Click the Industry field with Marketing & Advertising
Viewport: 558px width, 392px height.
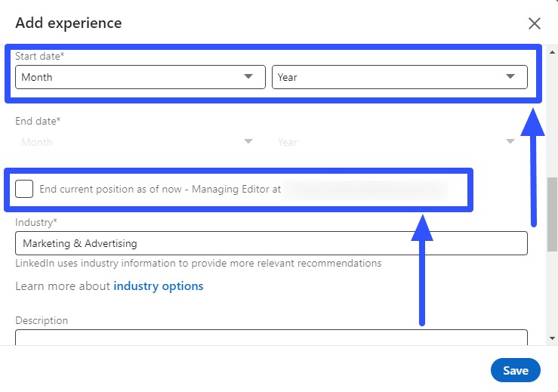(x=271, y=243)
